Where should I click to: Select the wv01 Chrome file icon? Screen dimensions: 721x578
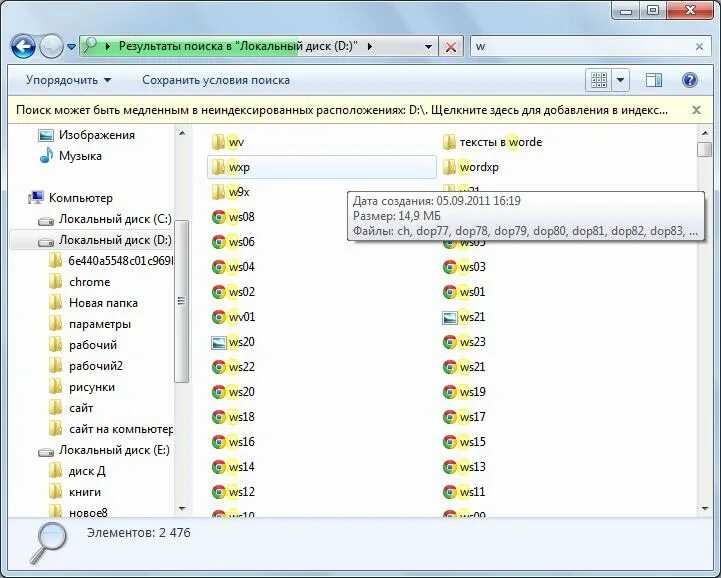(x=219, y=316)
